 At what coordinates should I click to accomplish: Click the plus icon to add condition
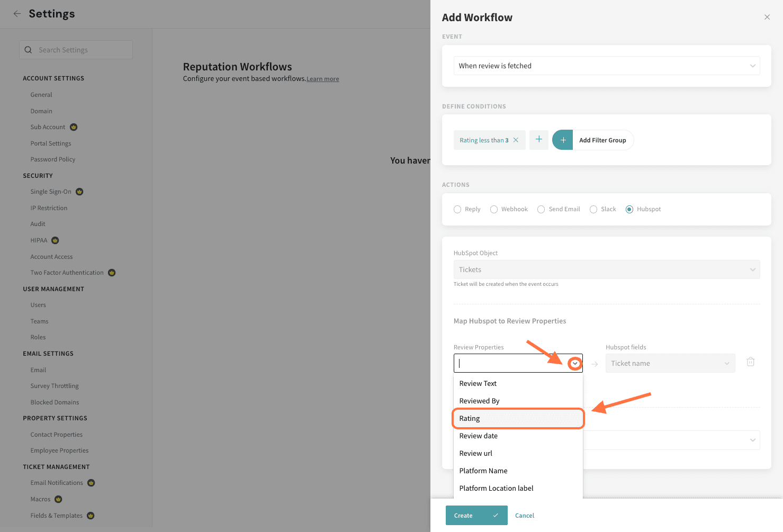tap(539, 140)
